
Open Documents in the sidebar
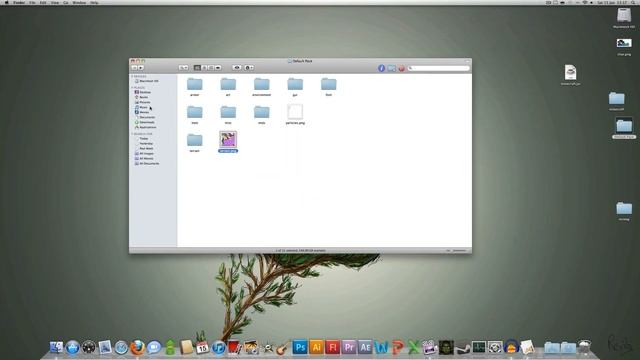coord(145,117)
